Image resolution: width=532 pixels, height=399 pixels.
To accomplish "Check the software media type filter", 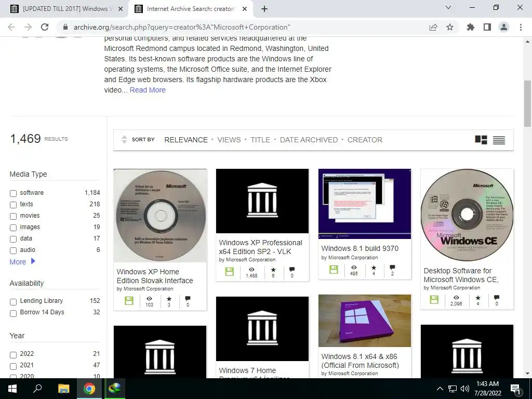I will click(x=13, y=193).
